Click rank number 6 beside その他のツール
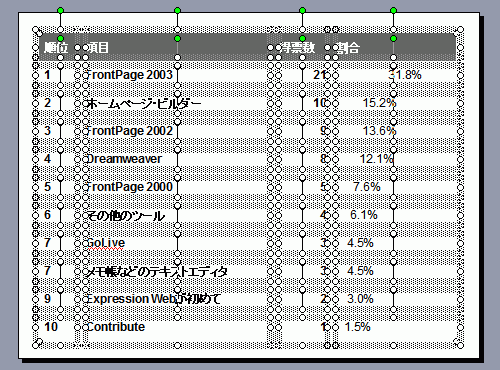500x370 pixels. 47,215
